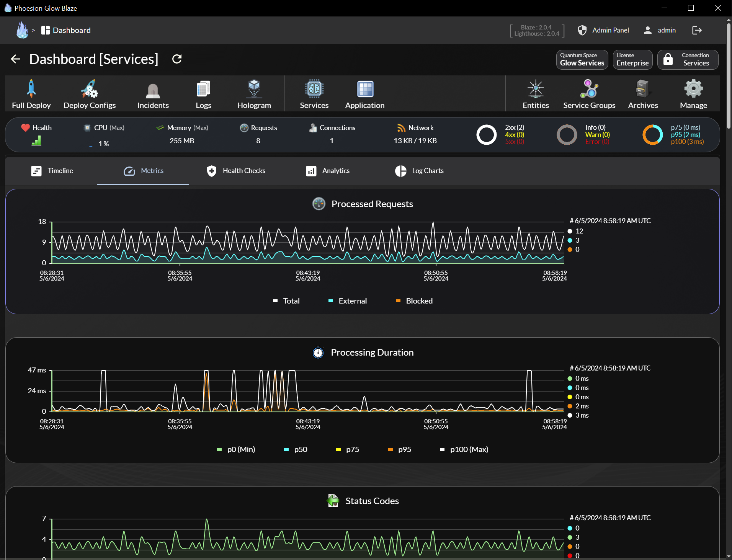Open the Hologram view
732x560 pixels.
click(x=254, y=94)
